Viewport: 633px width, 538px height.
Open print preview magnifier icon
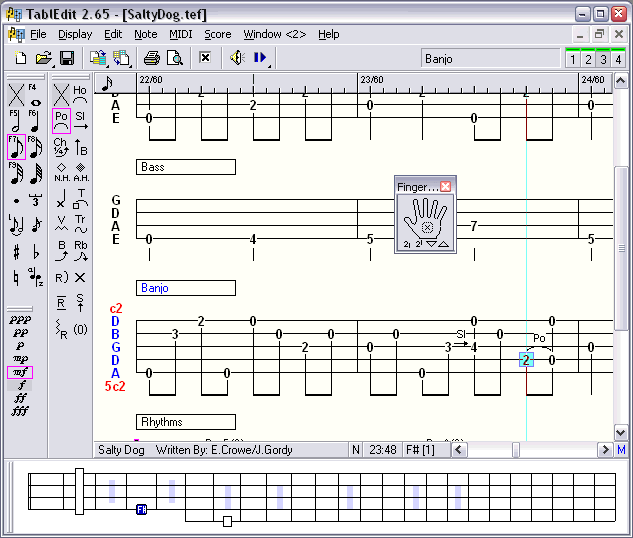tap(175, 58)
